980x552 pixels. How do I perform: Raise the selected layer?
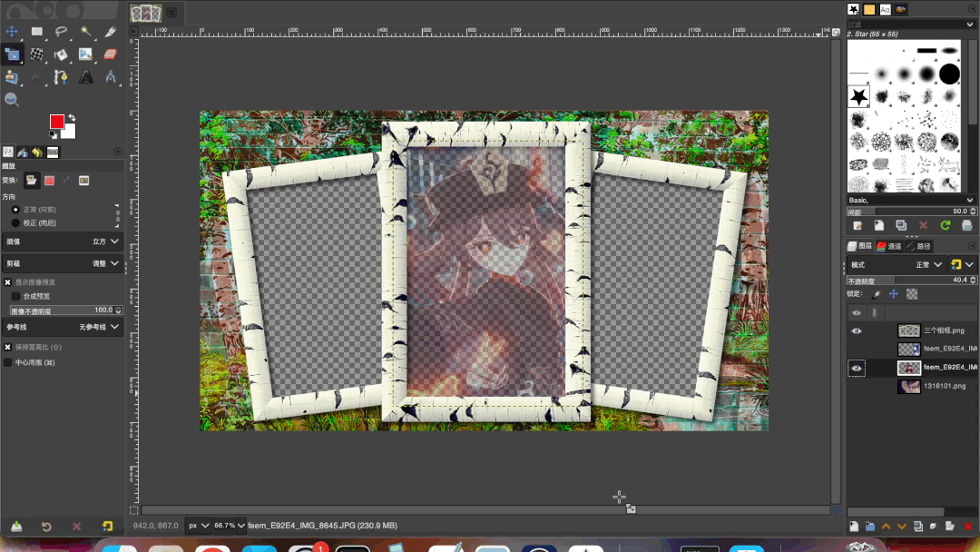(886, 527)
